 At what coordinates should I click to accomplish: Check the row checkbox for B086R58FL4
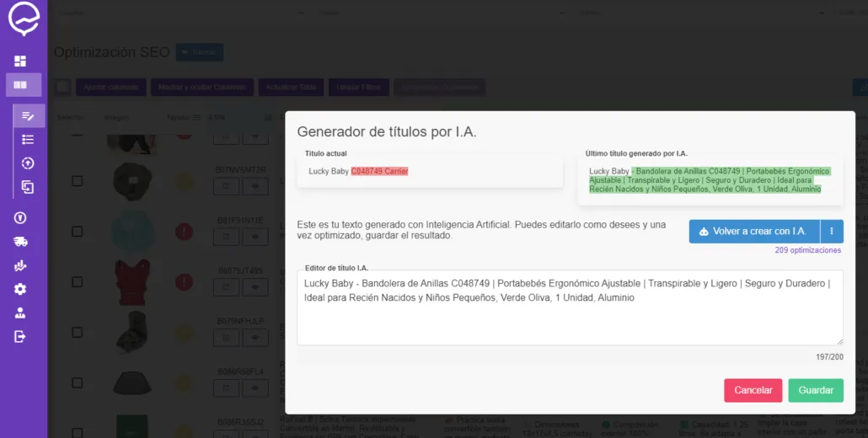pyautogui.click(x=77, y=382)
